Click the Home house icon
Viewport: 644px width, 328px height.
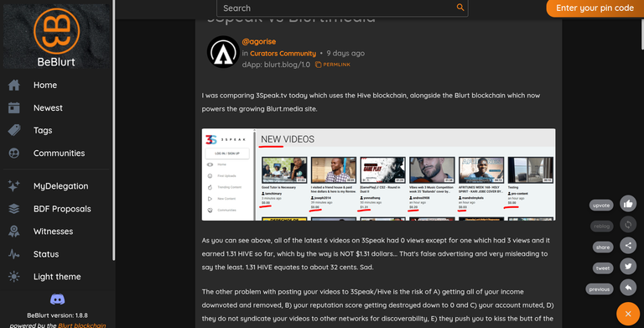(x=14, y=85)
